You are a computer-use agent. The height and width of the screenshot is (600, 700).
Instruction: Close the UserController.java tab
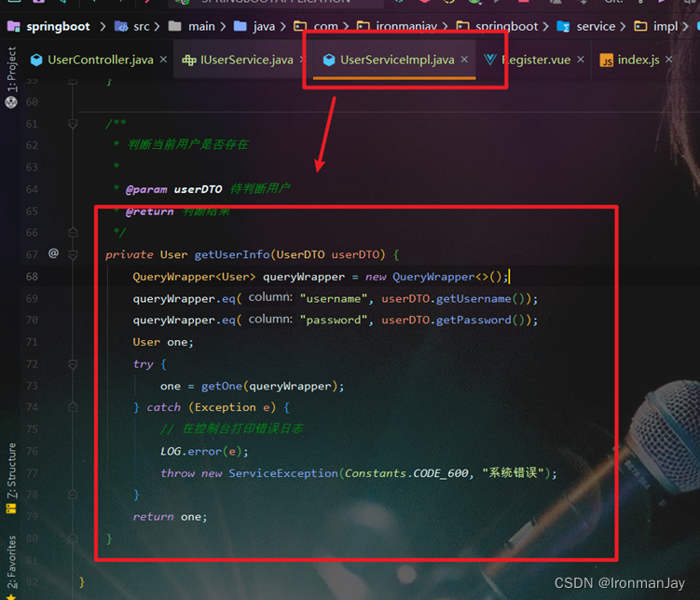[x=163, y=60]
